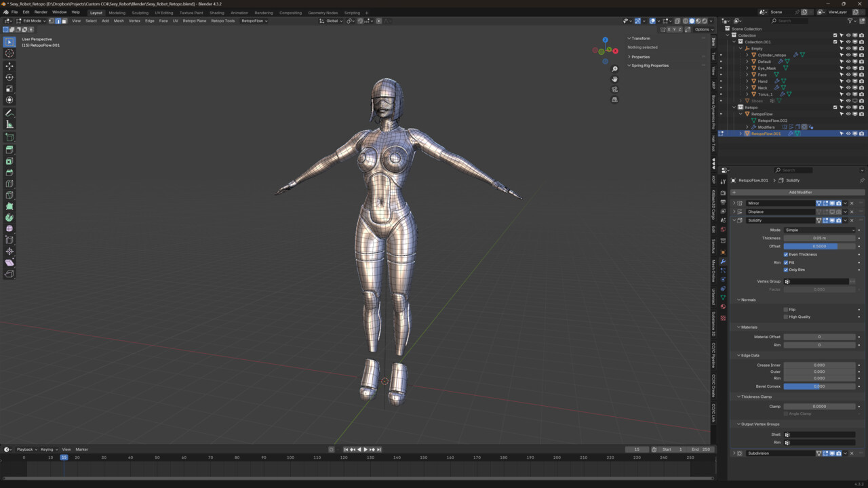Open the Edit Mode dropdown

(x=32, y=21)
